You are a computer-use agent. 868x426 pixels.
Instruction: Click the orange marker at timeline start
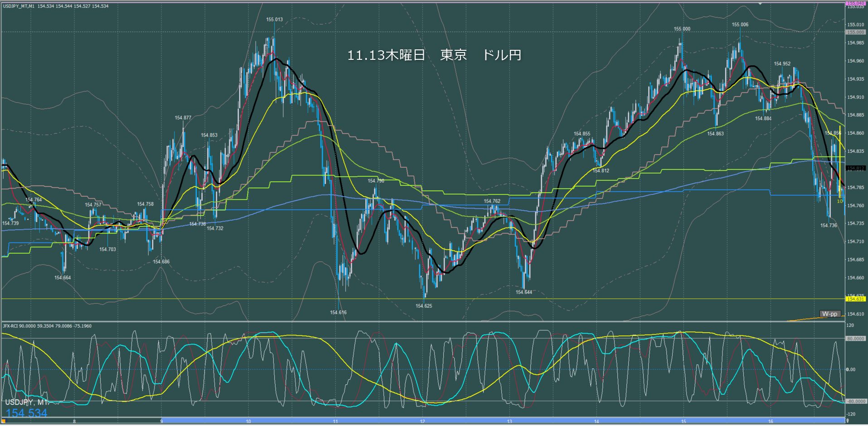4,421
